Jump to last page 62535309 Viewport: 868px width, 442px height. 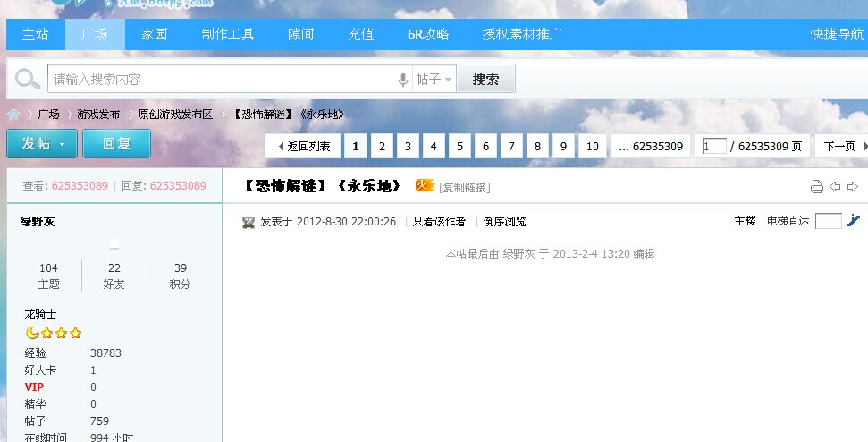[x=651, y=146]
